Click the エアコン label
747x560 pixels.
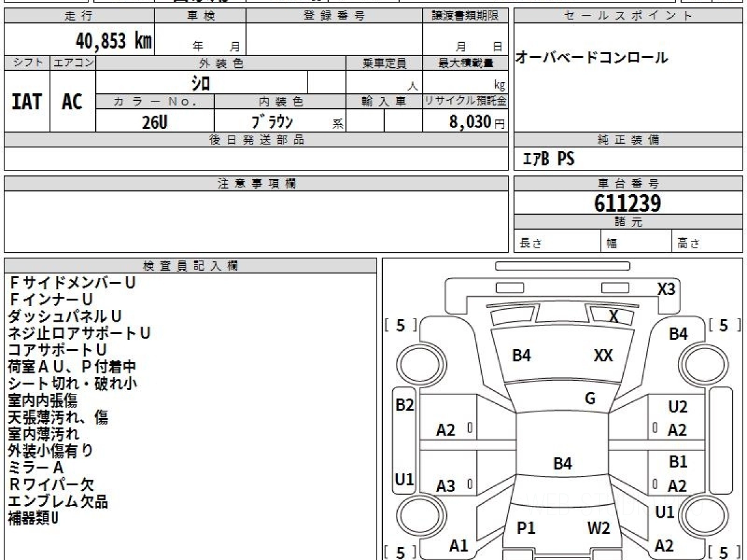pos(73,63)
